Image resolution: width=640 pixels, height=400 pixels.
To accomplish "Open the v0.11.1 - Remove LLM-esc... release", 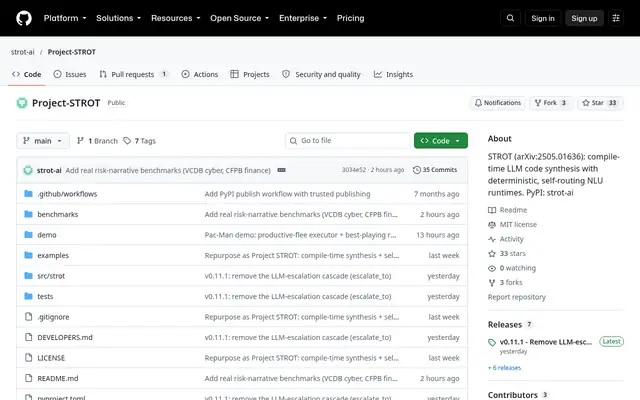I will click(546, 342).
